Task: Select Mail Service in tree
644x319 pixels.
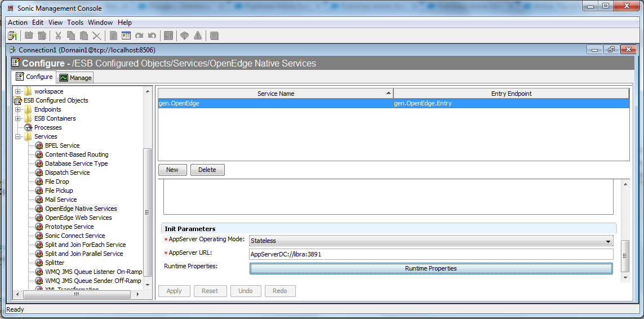Action: (x=61, y=200)
